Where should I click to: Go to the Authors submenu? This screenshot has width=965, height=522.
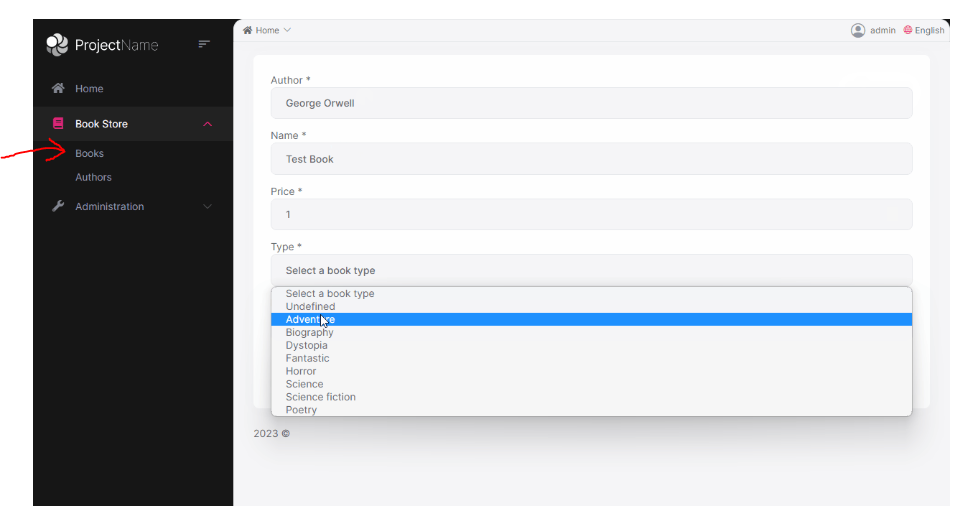click(x=94, y=177)
